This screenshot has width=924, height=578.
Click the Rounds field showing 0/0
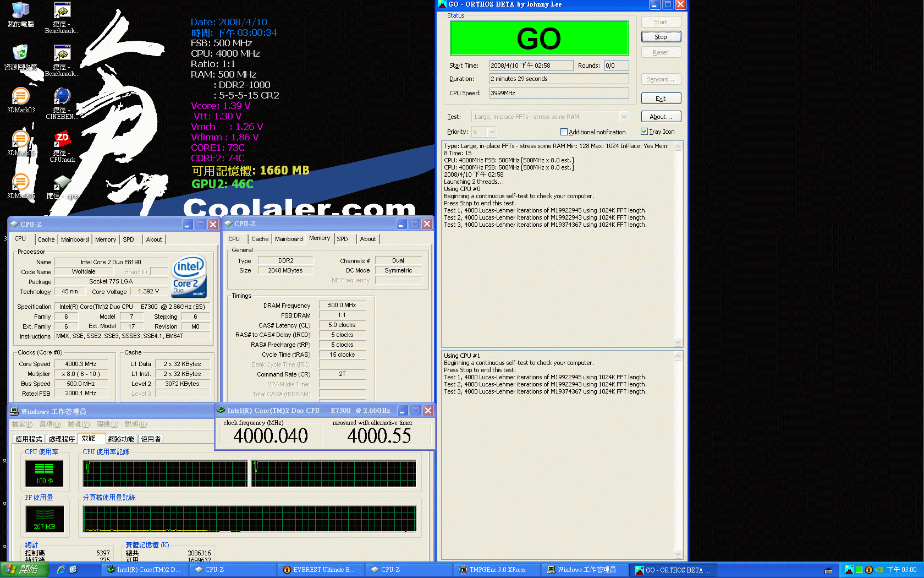coord(616,66)
